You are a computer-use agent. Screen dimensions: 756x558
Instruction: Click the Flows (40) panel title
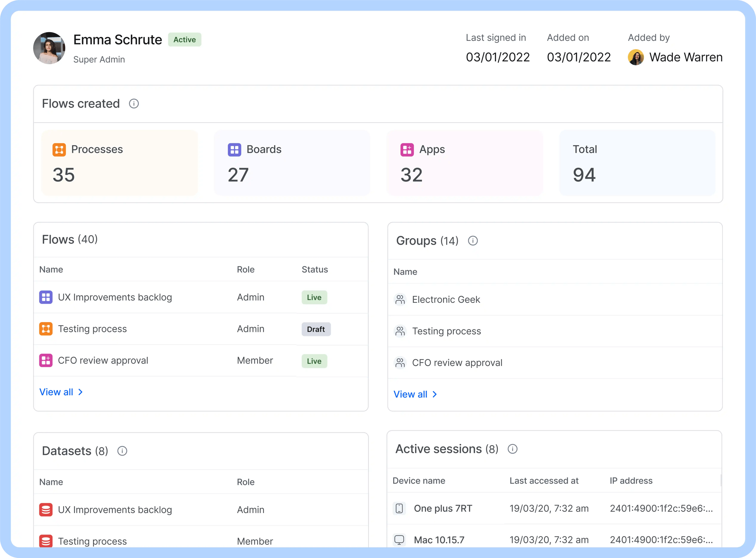pyautogui.click(x=70, y=239)
